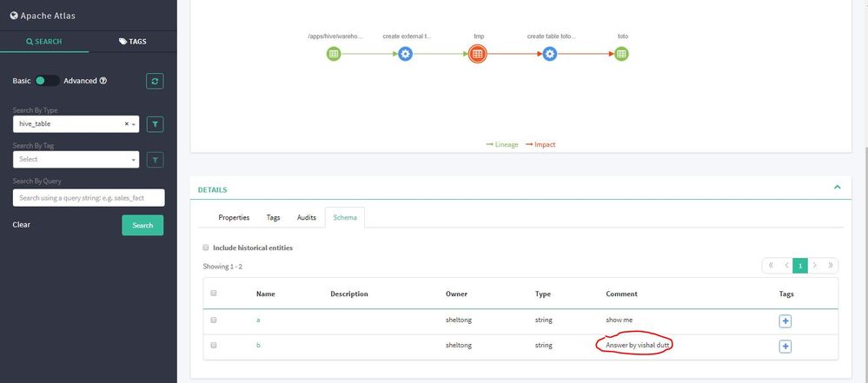Add tag to column a

(785, 320)
